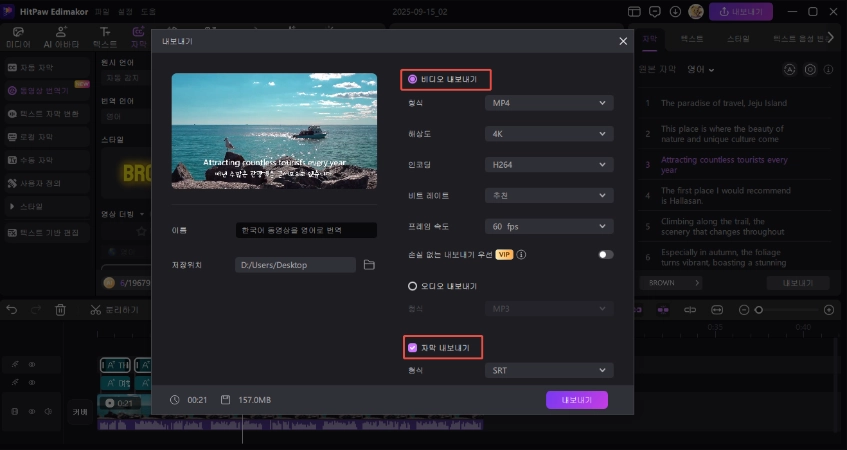The height and width of the screenshot is (450, 847).
Task: Toggle the lossless export priority switch
Action: [605, 255]
